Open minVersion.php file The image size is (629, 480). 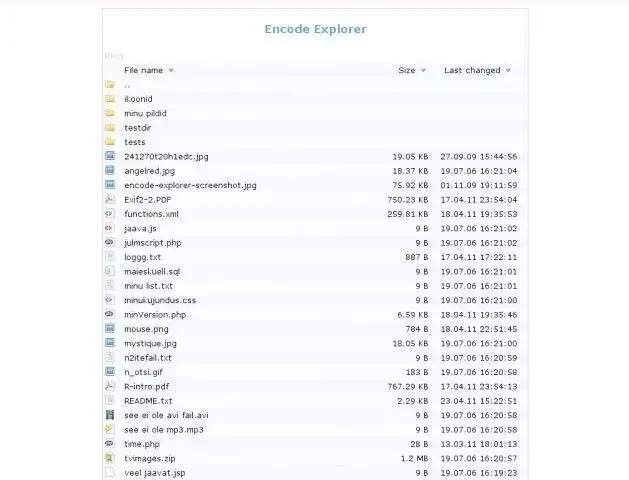click(155, 314)
